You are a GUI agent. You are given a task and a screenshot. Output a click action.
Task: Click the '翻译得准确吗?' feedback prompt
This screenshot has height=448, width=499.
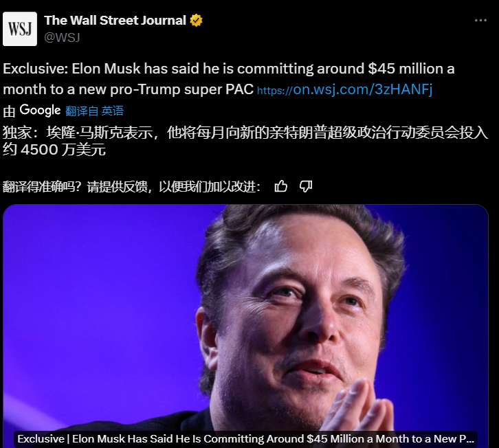coord(42,187)
